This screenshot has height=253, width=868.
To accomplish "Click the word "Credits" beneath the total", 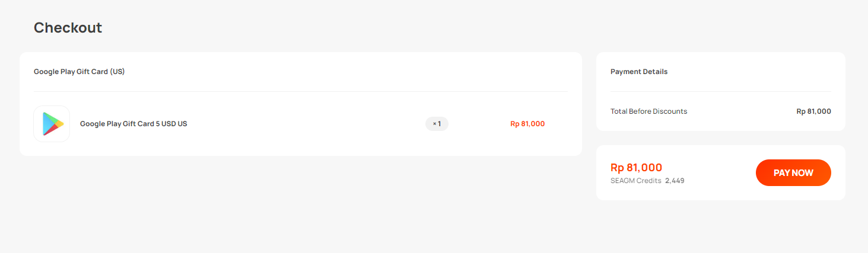I will pos(648,181).
